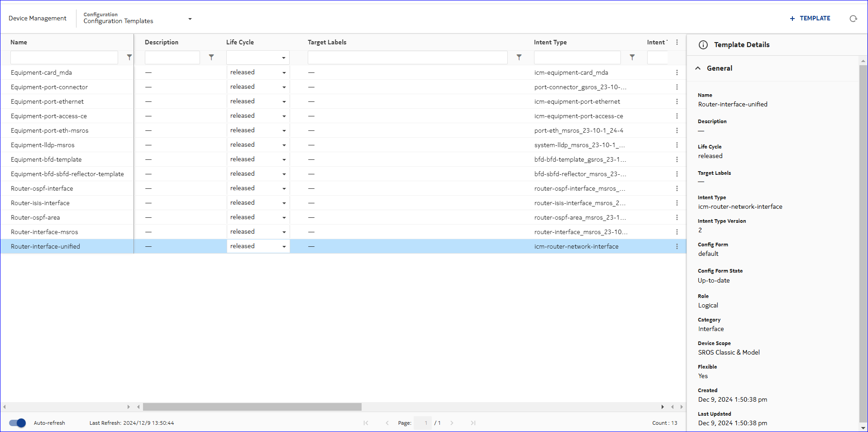The height and width of the screenshot is (432, 868).
Task: Open row actions for Equipment-card_mda
Action: 677,72
